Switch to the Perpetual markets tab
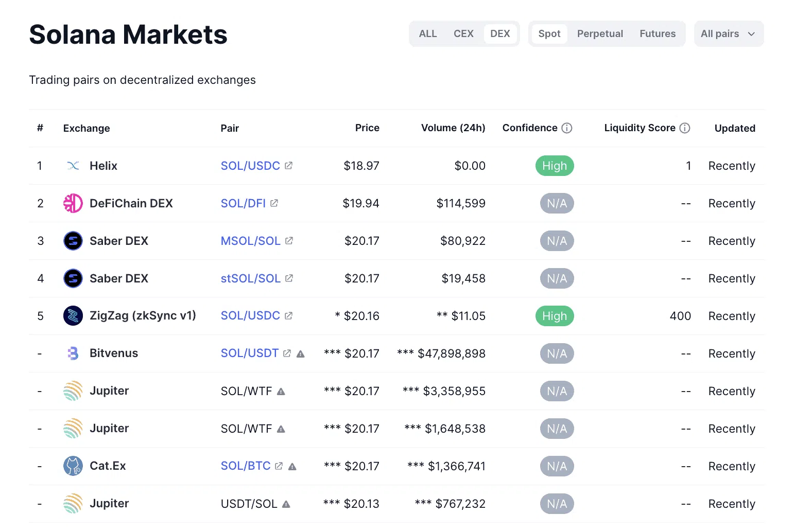 click(600, 34)
